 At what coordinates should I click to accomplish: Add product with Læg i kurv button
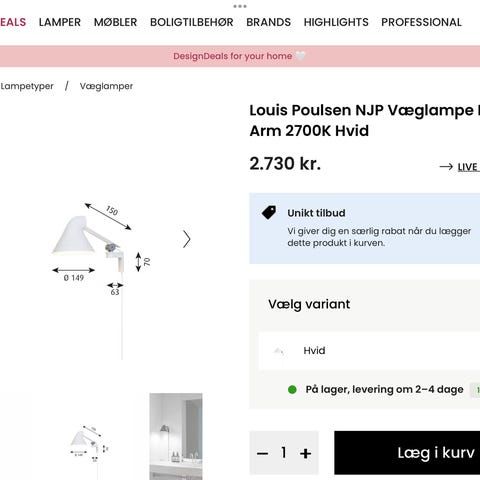click(x=407, y=453)
